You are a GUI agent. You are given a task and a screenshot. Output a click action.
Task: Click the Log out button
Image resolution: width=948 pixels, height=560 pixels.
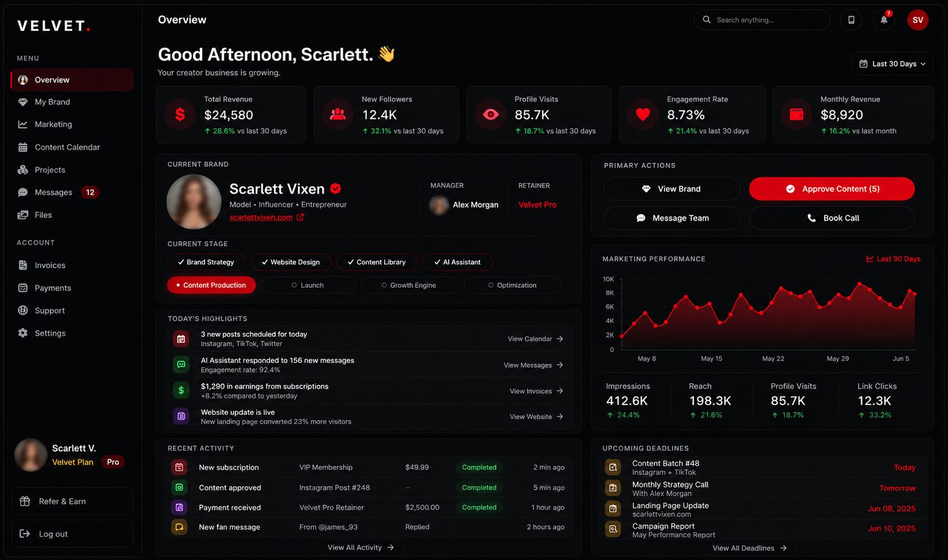click(72, 534)
